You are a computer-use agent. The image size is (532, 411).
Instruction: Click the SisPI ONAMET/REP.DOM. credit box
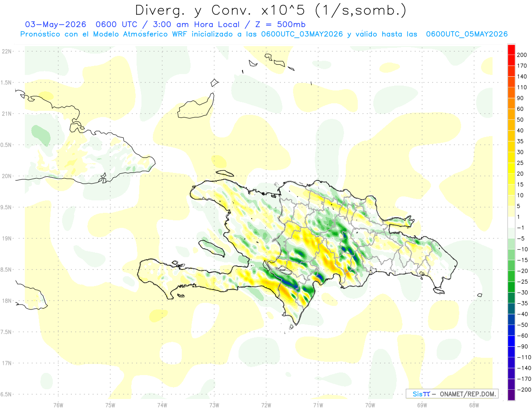pyautogui.click(x=452, y=394)
